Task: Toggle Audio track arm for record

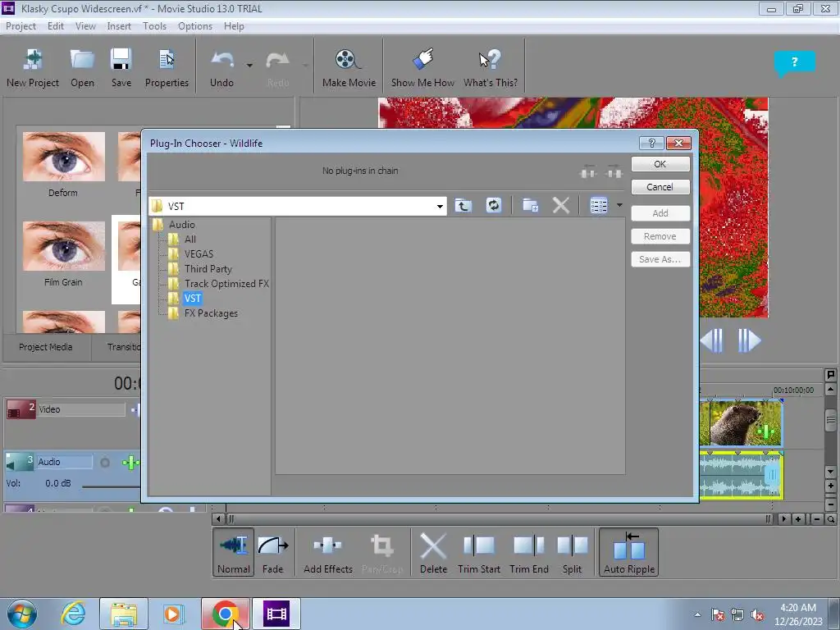Action: [105, 463]
